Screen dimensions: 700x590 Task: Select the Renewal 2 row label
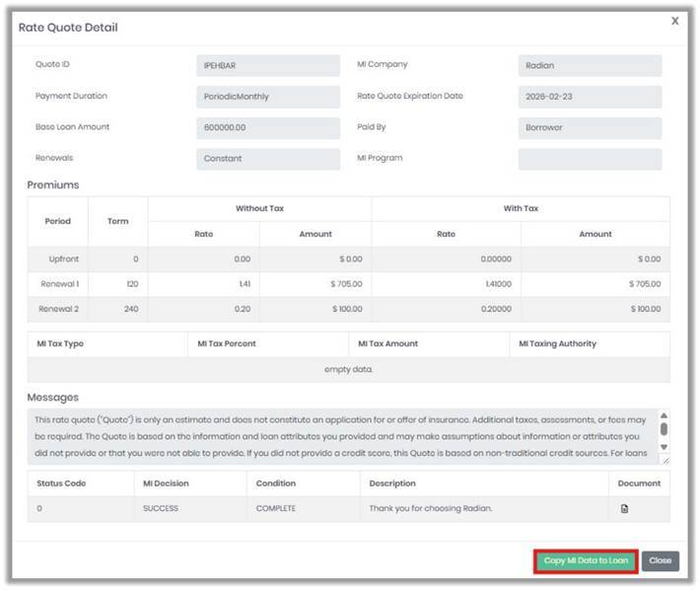[x=58, y=309]
